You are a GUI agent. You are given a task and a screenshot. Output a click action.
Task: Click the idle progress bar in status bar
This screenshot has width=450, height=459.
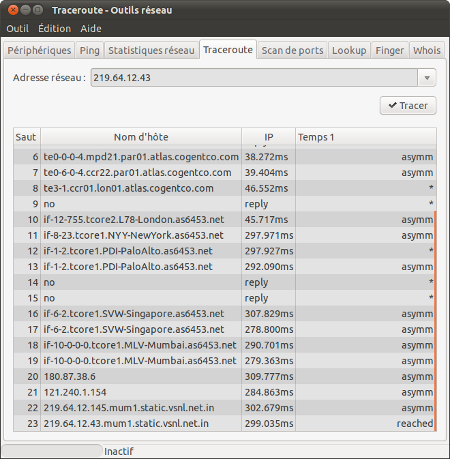[52, 451]
